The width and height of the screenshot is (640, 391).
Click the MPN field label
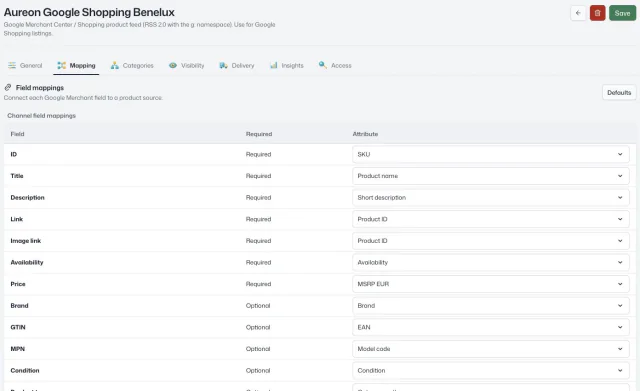(18, 349)
